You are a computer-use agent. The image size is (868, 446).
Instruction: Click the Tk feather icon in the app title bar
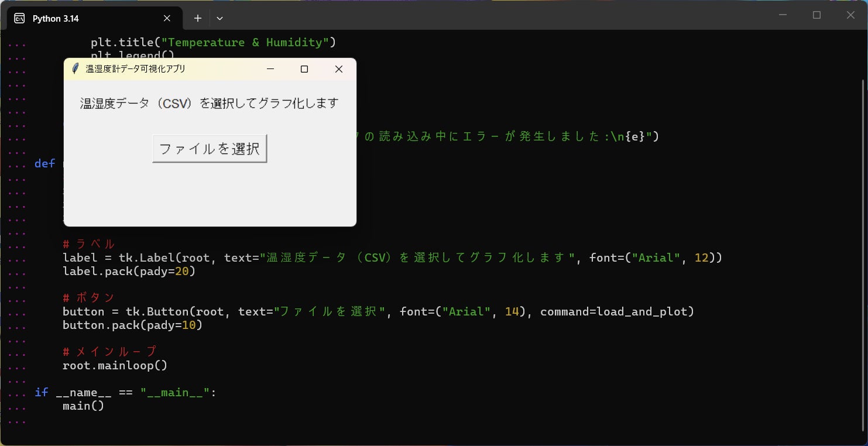tap(75, 69)
